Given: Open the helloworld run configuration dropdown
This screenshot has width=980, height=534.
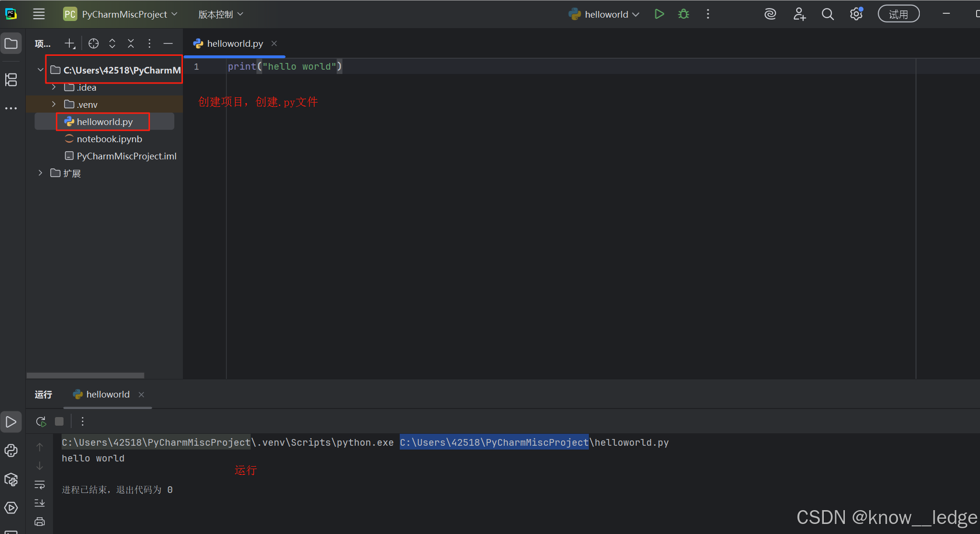Looking at the screenshot, I should pyautogui.click(x=604, y=14).
